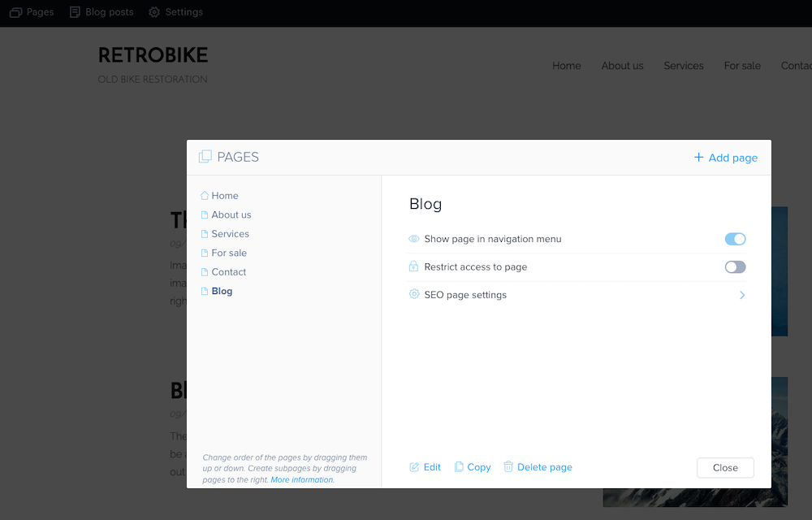Viewport: 812px width, 520px height.
Task: Click the trash icon next to Delete page
Action: [x=509, y=466]
